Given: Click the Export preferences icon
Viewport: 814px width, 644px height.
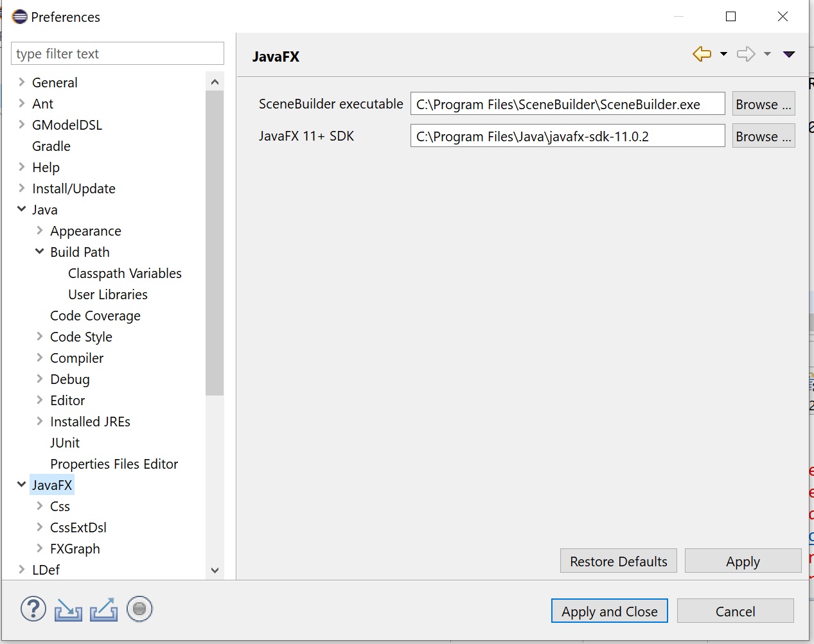Looking at the screenshot, I should point(103,609).
